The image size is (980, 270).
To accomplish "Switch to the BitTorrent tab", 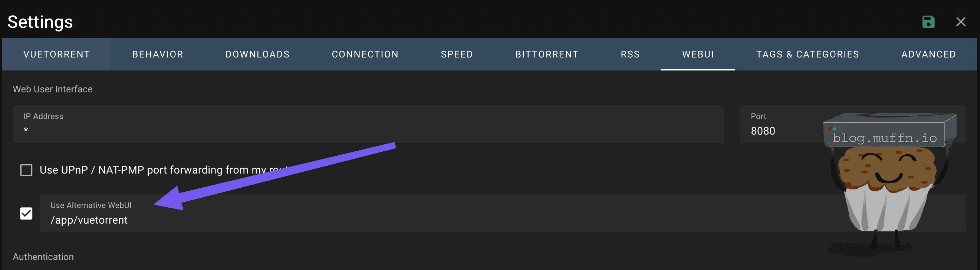I will point(547,55).
